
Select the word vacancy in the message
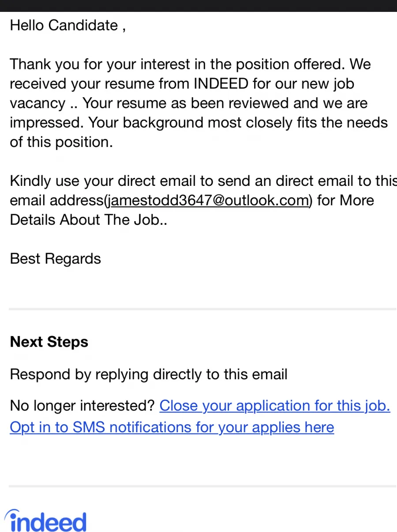(x=38, y=103)
